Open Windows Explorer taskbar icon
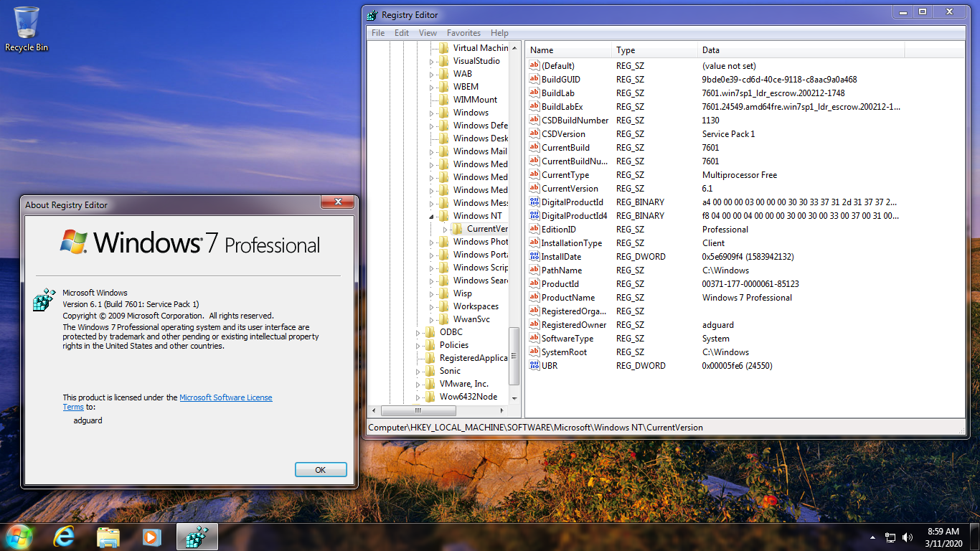This screenshot has height=551, width=980. click(x=108, y=537)
